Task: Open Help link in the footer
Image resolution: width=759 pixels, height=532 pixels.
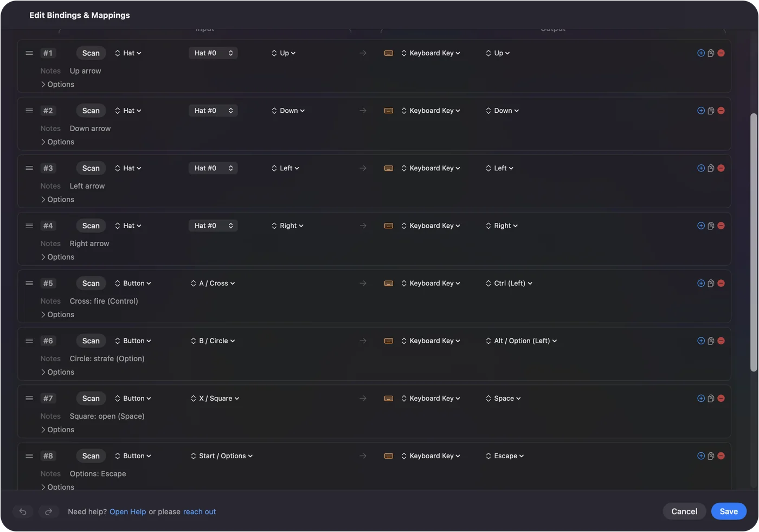Action: (128, 512)
